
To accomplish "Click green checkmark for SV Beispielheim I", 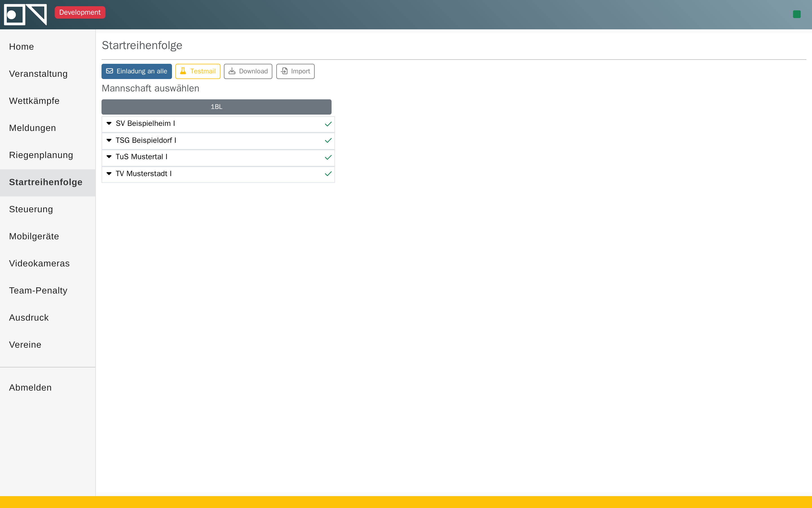I will tap(328, 124).
